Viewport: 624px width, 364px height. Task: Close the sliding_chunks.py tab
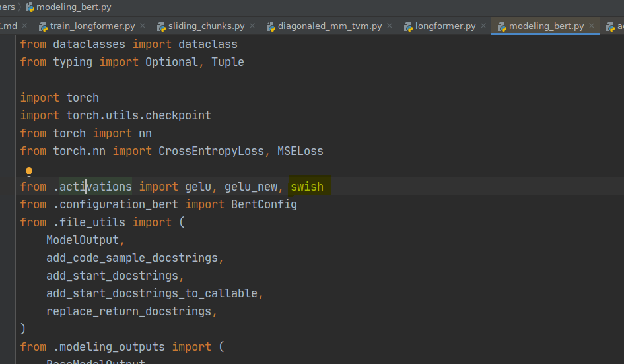[x=252, y=26]
